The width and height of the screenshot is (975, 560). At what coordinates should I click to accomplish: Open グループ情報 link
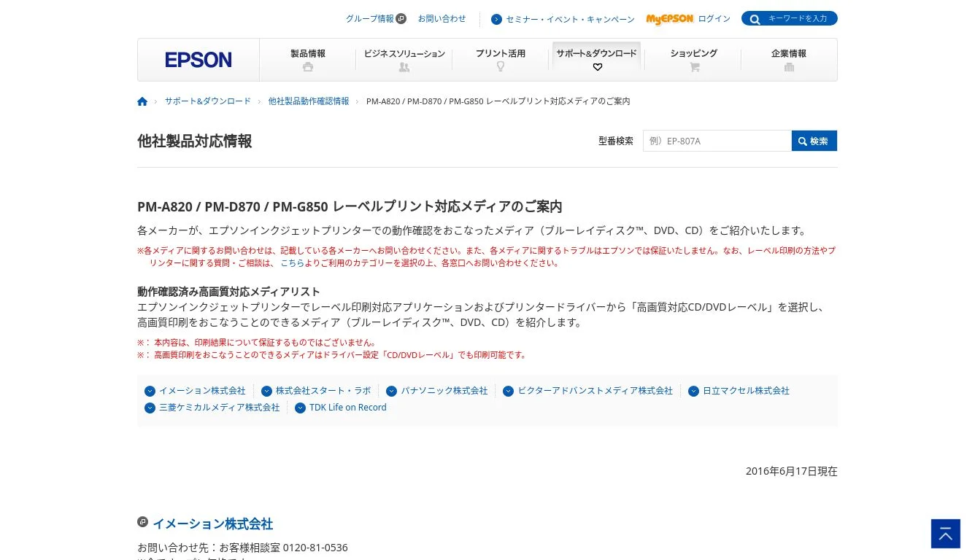point(369,19)
